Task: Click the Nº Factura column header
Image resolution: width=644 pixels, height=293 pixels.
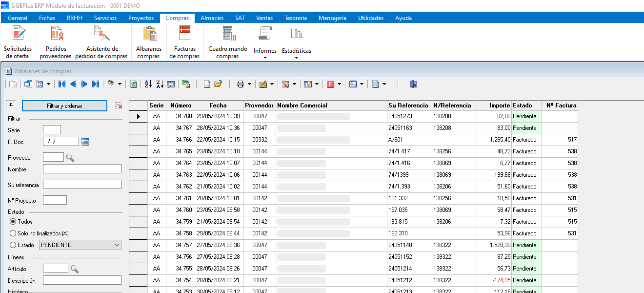Action: [x=560, y=105]
